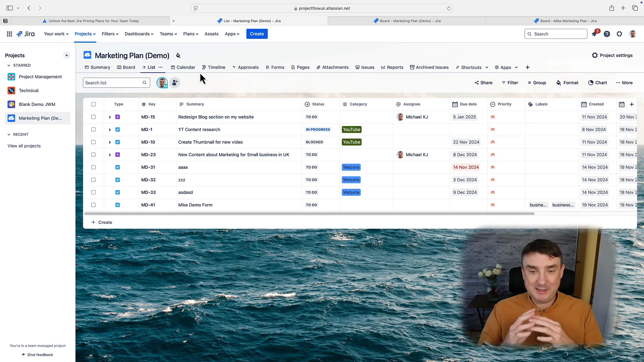Open a new browser tab with plus

pos(623,8)
